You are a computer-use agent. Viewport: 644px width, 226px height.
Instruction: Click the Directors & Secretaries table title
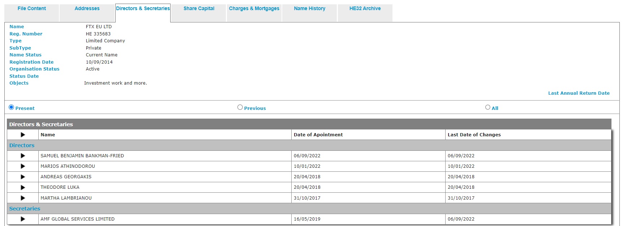pos(41,124)
